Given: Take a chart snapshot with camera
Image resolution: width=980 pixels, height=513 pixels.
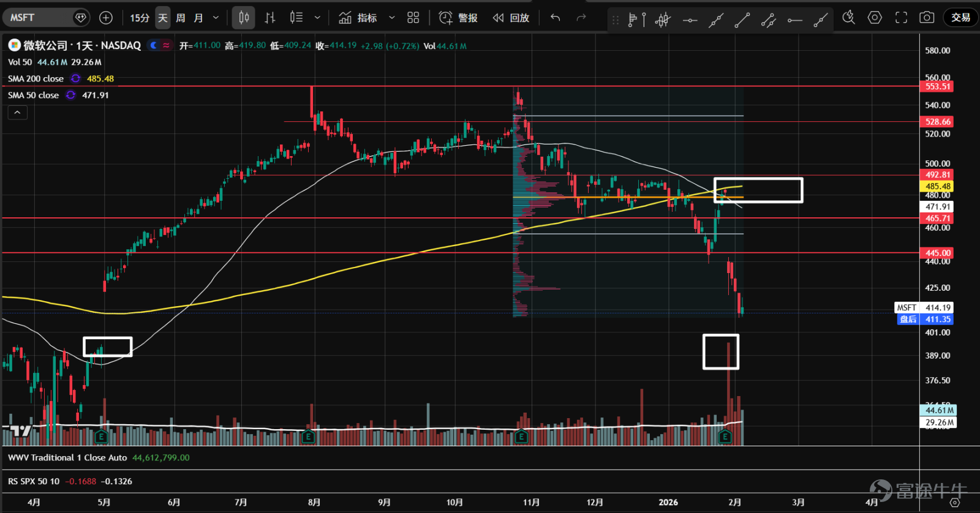Looking at the screenshot, I should (927, 18).
